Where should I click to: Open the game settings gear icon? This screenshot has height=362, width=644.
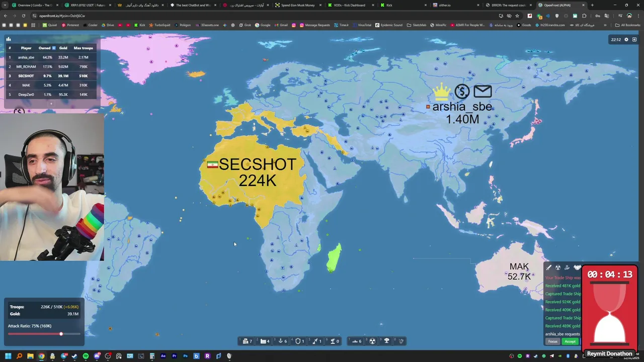[626, 40]
